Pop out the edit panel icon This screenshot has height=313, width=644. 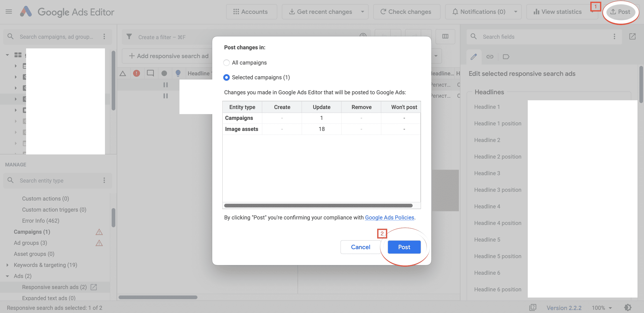coord(632,36)
